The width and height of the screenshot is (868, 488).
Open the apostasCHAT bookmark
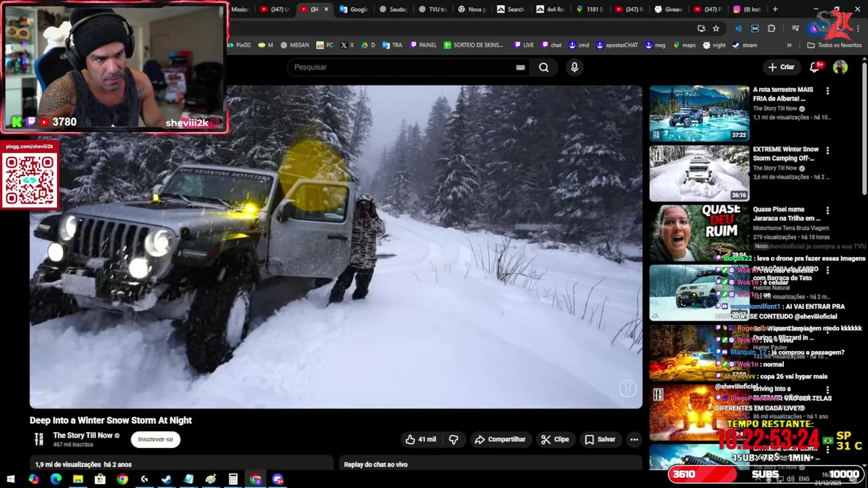(617, 45)
